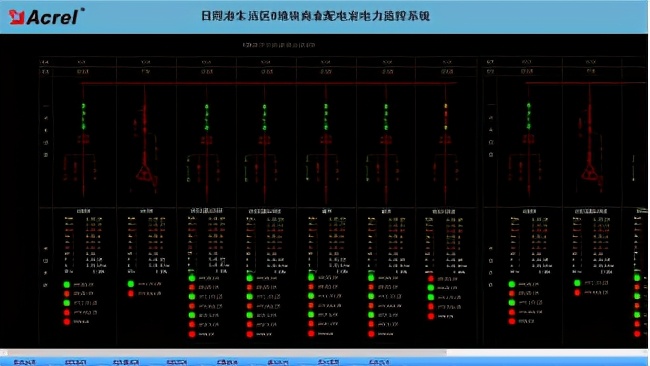Click the red switch block below the fifth column's green breaker
The image size is (650, 366).
(326, 139)
